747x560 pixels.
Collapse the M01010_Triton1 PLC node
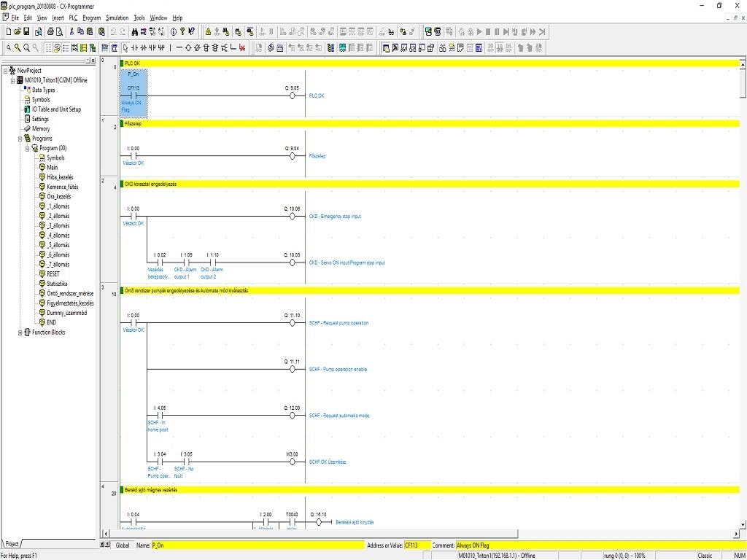point(13,80)
